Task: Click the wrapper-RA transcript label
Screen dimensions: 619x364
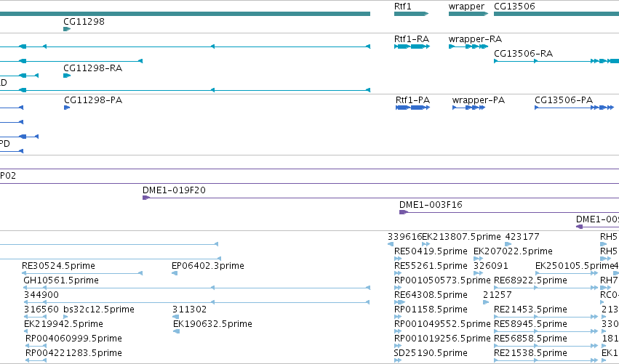Action: (475, 39)
